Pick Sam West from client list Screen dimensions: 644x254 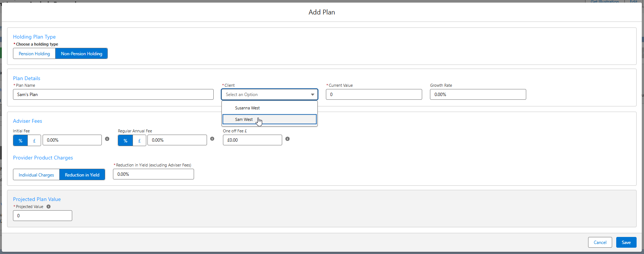tap(244, 119)
